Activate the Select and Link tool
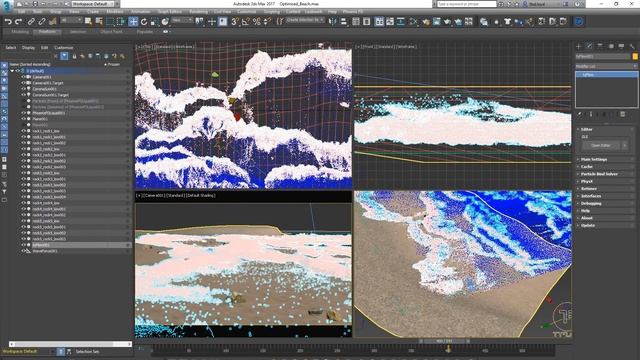Screen dimensions: 640x360 [31, 22]
